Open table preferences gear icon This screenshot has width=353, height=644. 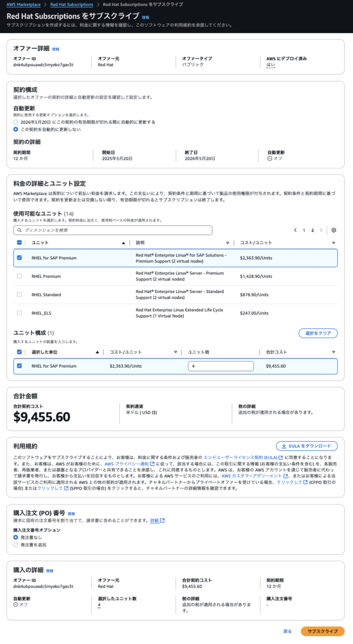(x=334, y=230)
